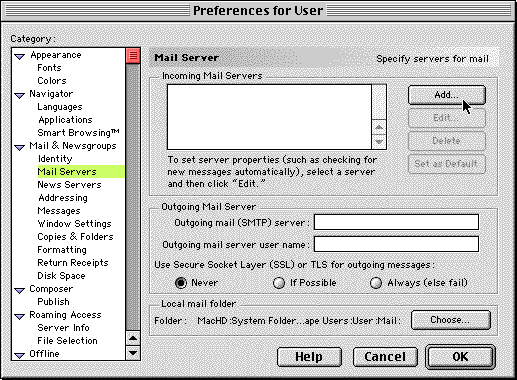Select Server Info preferences

pos(63,328)
